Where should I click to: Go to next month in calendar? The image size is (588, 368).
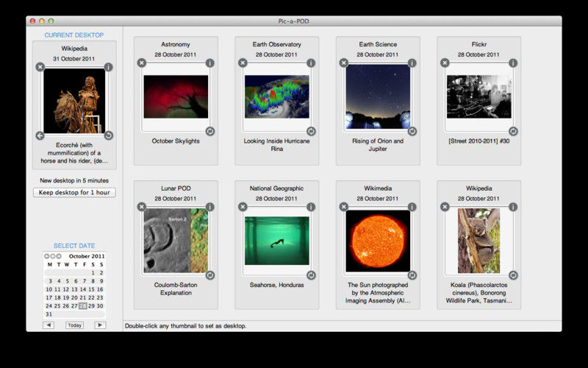(x=100, y=325)
